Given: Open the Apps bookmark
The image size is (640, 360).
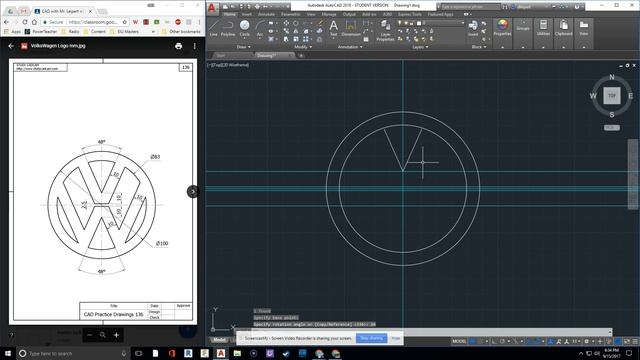Looking at the screenshot, I should coord(12,31).
